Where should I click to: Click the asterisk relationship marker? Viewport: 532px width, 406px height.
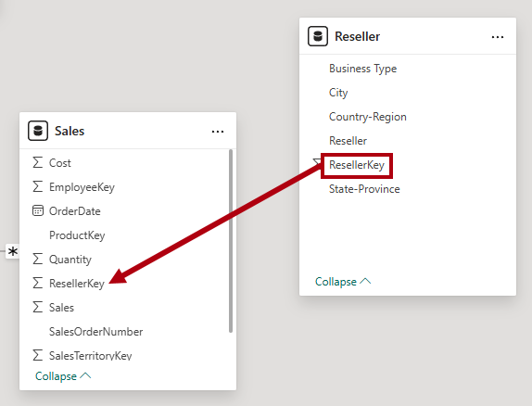coord(13,251)
